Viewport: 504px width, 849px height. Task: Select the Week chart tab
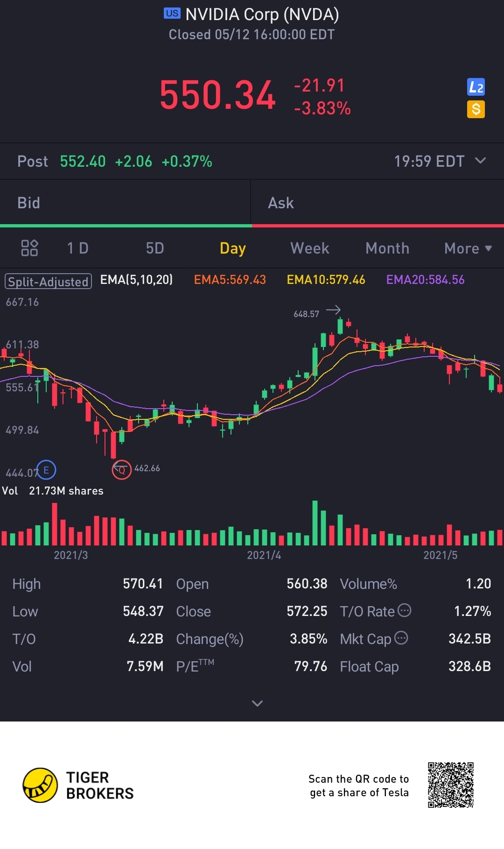pyautogui.click(x=310, y=248)
